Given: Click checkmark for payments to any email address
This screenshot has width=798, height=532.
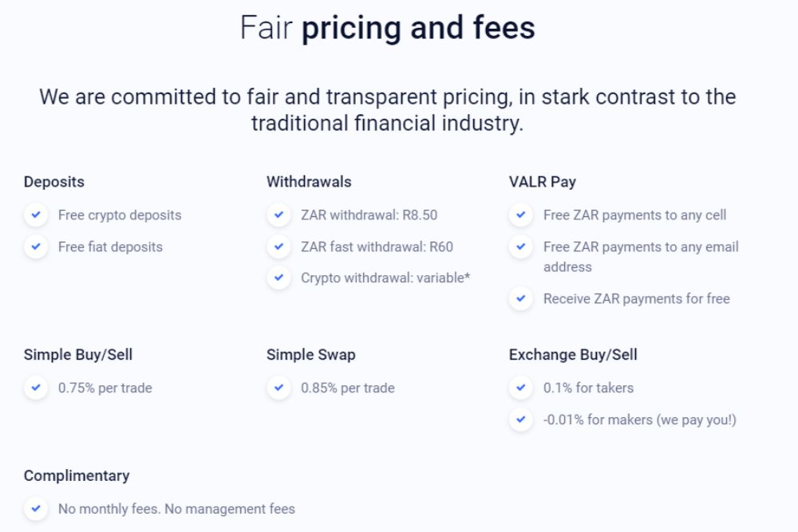Looking at the screenshot, I should click(520, 246).
